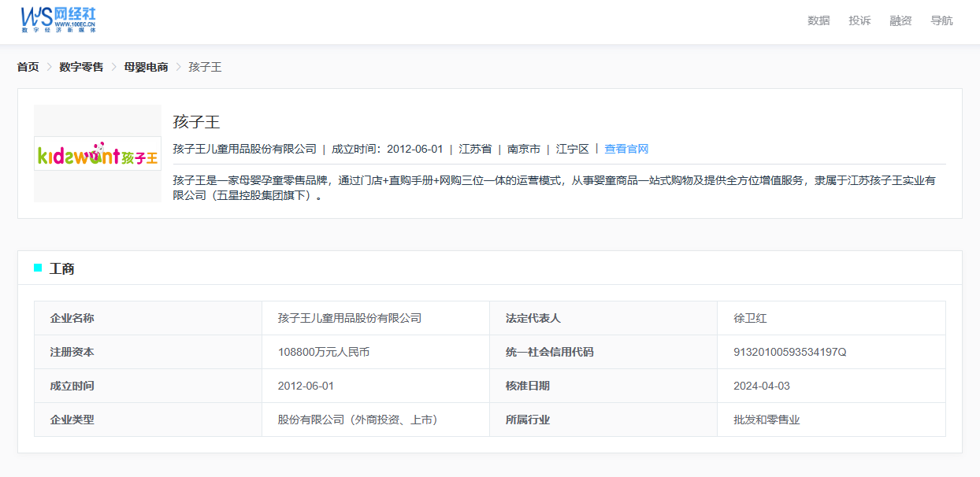
Task: Select the 核准日期 label cell
Action: [603, 386]
